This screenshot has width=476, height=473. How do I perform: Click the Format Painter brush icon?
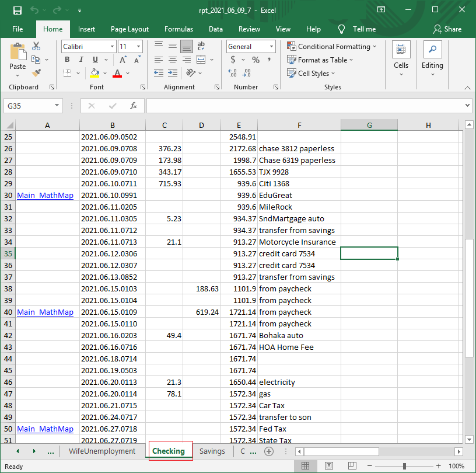pyautogui.click(x=36, y=73)
